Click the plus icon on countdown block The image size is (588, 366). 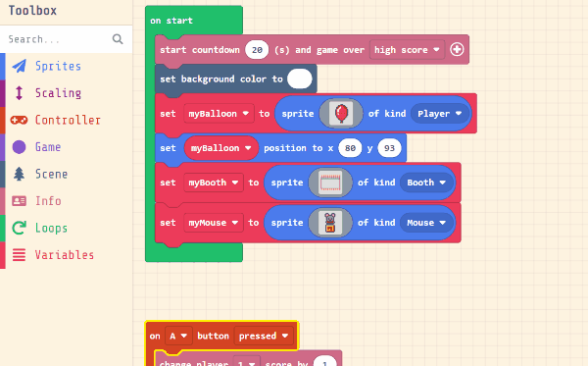[457, 49]
